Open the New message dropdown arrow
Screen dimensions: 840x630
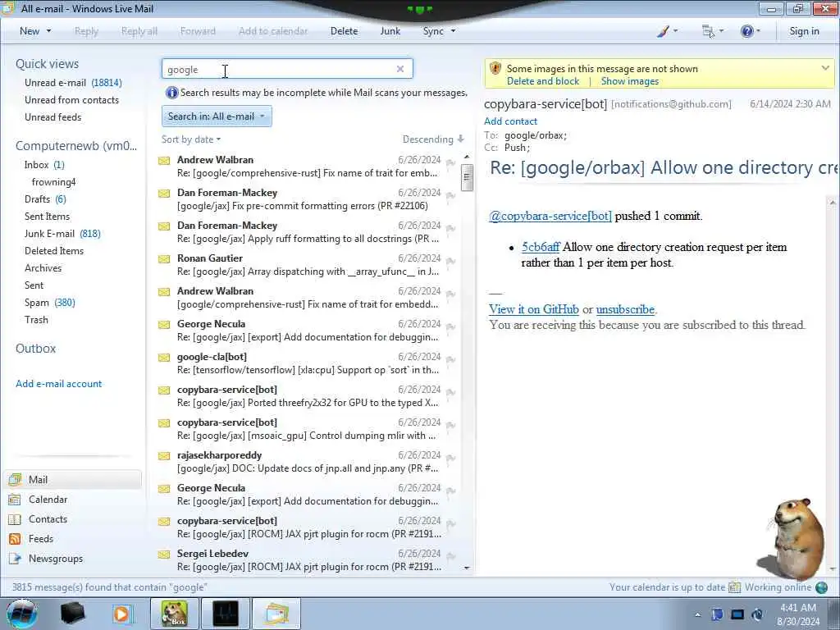48,31
